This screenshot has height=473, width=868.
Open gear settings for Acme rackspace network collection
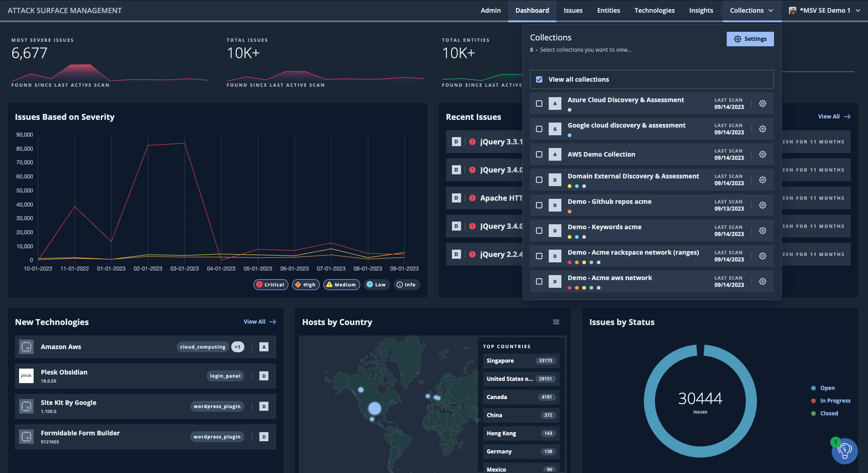(763, 256)
